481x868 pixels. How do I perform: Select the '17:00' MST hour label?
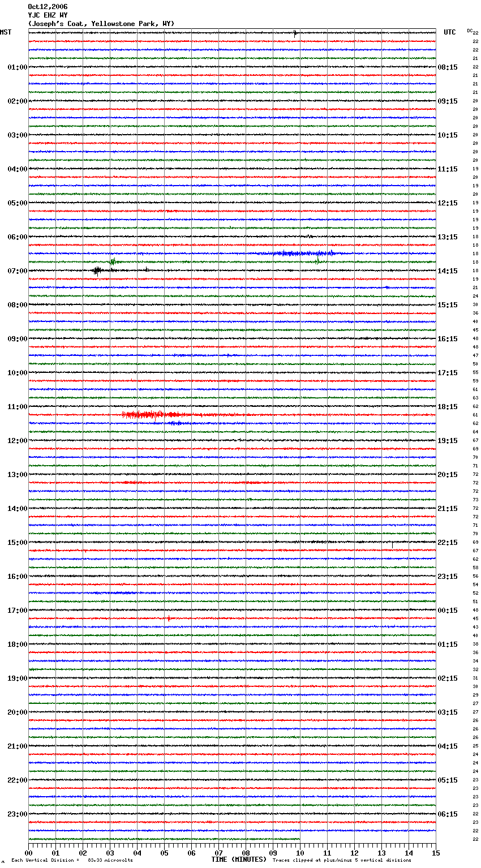coord(18,611)
